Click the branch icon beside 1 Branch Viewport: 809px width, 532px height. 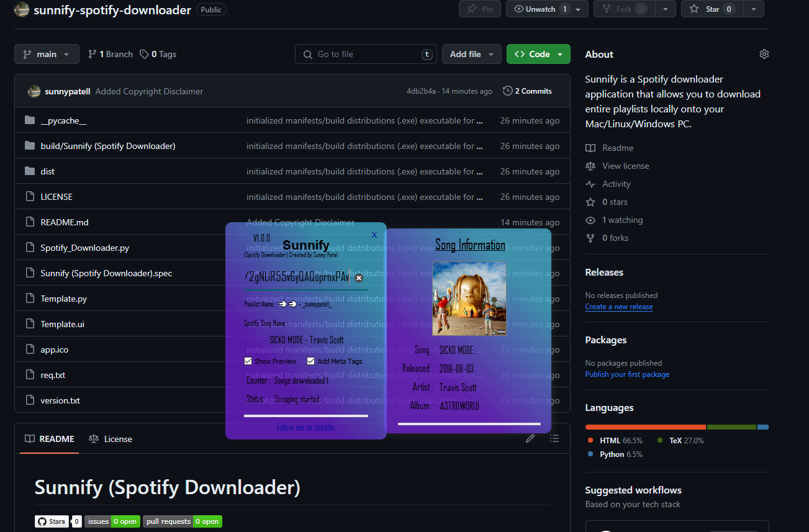click(93, 54)
